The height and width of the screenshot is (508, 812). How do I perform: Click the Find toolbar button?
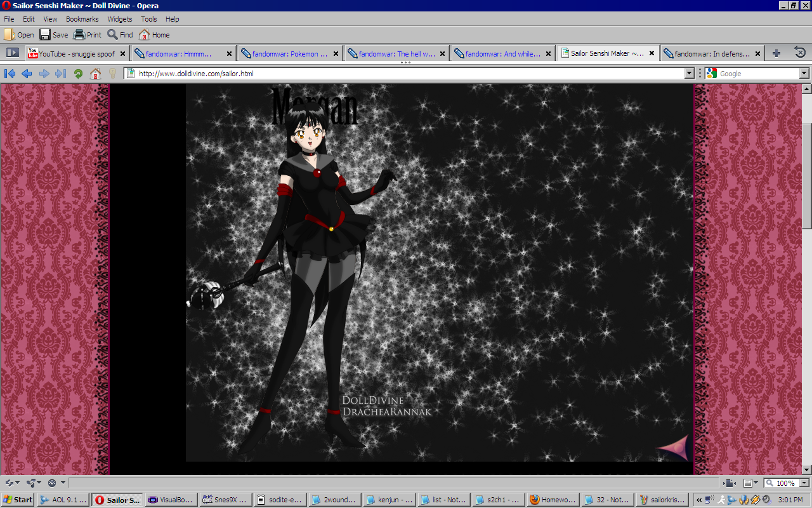pyautogui.click(x=120, y=35)
